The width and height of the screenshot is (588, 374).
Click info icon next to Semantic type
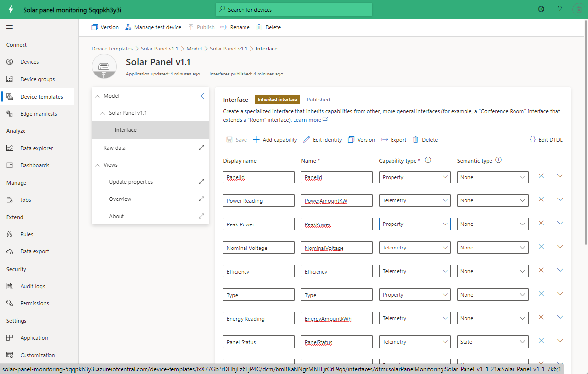499,160
